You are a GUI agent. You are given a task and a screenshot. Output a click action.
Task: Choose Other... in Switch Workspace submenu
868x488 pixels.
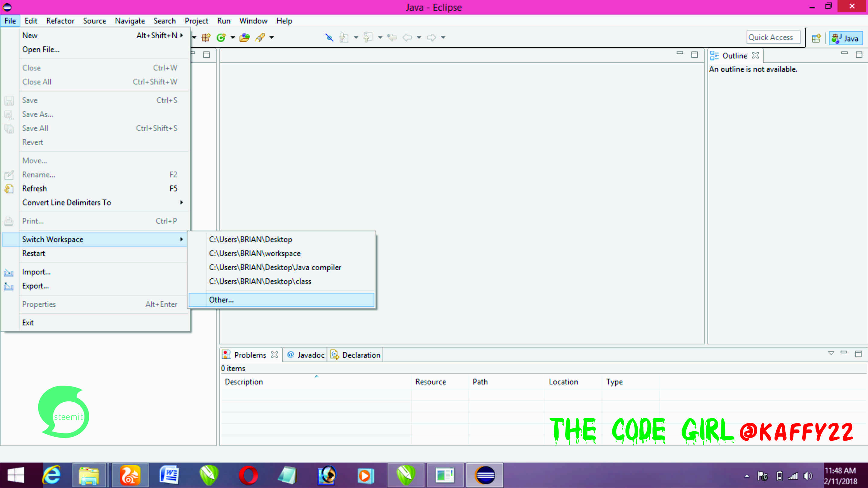[281, 299]
